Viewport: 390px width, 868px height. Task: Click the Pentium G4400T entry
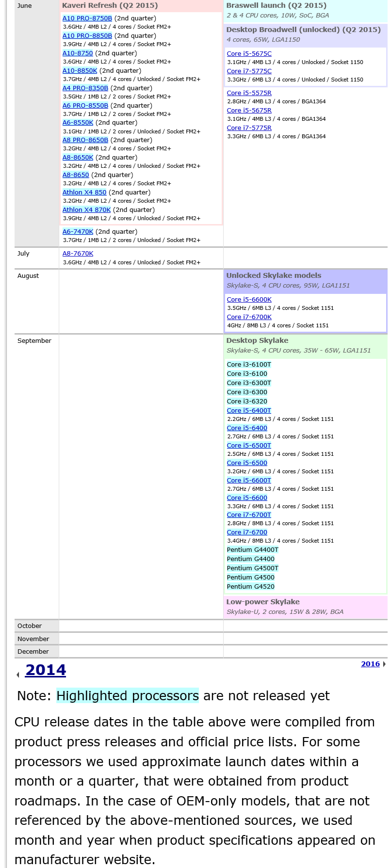[x=253, y=550]
